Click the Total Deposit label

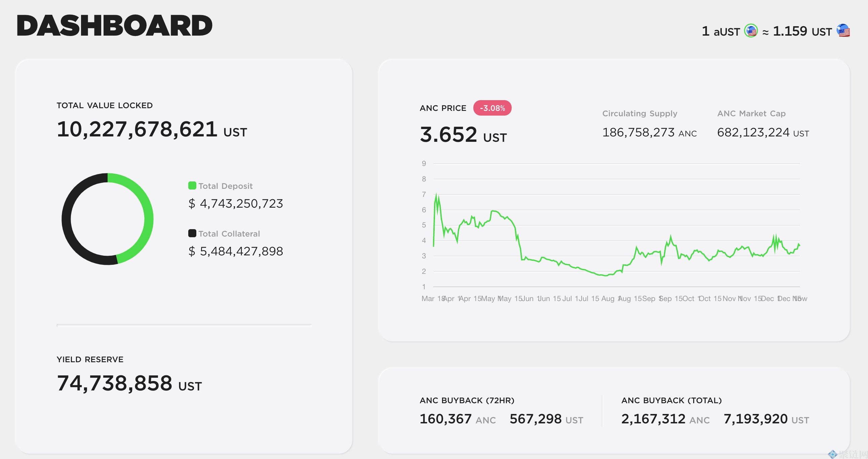pos(226,186)
